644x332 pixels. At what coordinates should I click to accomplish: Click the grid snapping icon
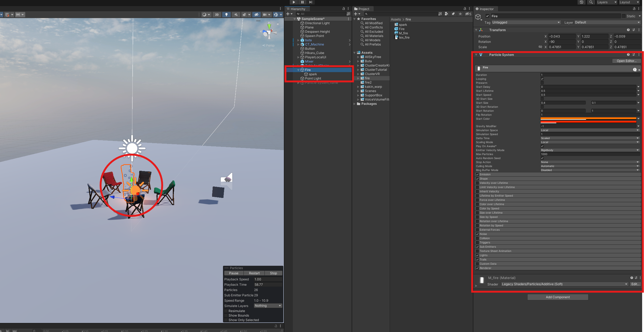click(x=7, y=15)
